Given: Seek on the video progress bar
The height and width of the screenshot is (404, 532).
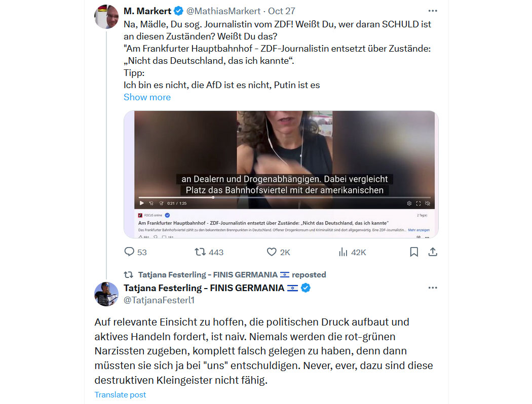Looking at the screenshot, I should [x=284, y=197].
